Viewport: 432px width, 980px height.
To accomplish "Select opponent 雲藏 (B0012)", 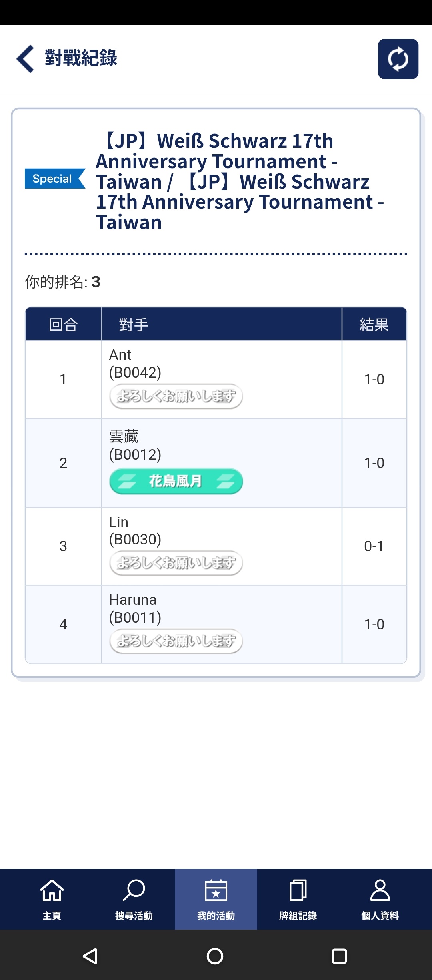I will 135,445.
